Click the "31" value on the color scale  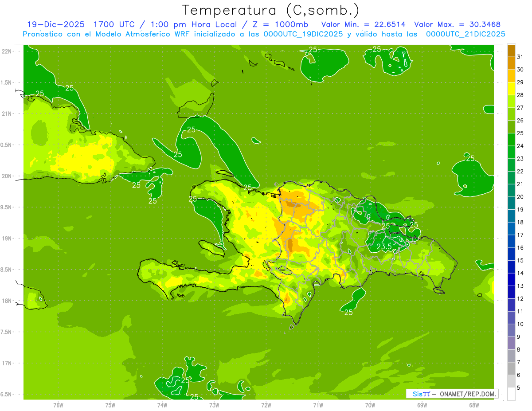click(x=520, y=57)
